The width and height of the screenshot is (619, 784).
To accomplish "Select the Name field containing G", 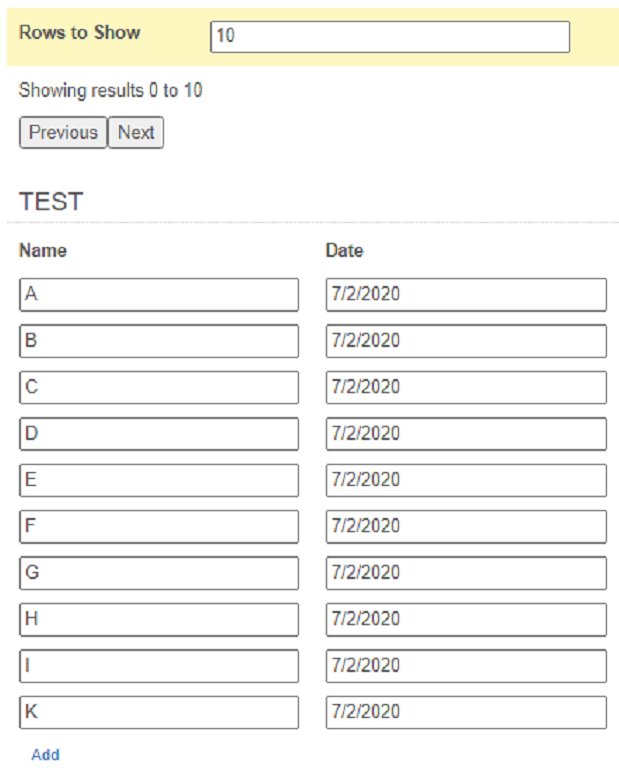I will (159, 573).
